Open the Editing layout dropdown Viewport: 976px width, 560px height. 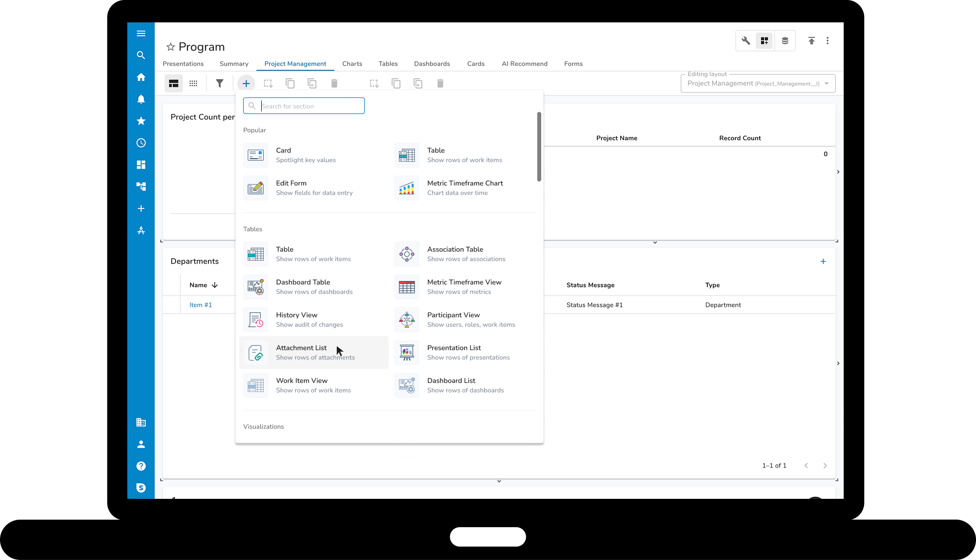[758, 84]
